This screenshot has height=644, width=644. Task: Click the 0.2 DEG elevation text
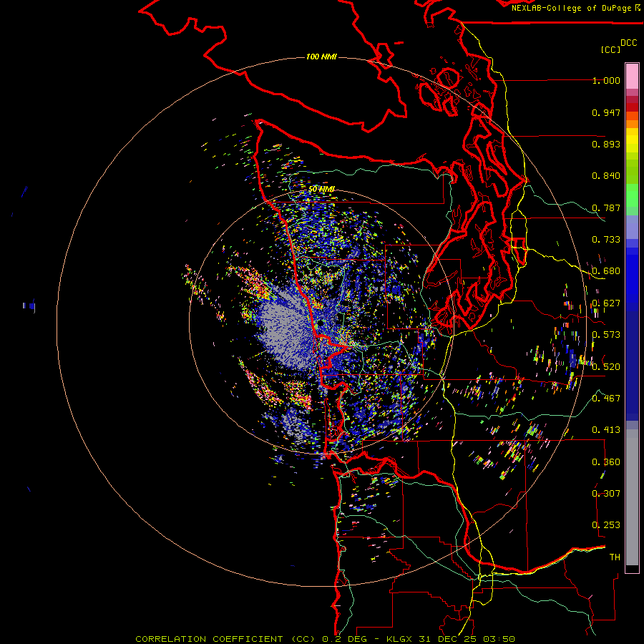point(345,639)
